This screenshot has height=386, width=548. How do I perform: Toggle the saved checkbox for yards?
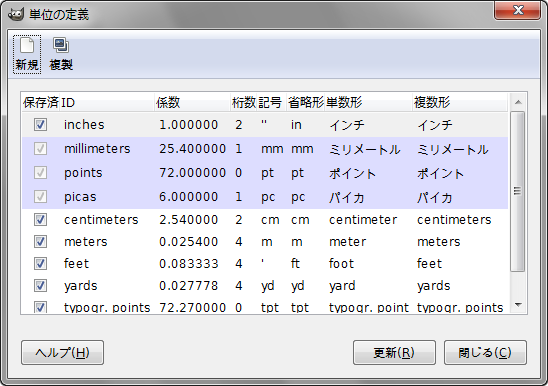point(40,286)
